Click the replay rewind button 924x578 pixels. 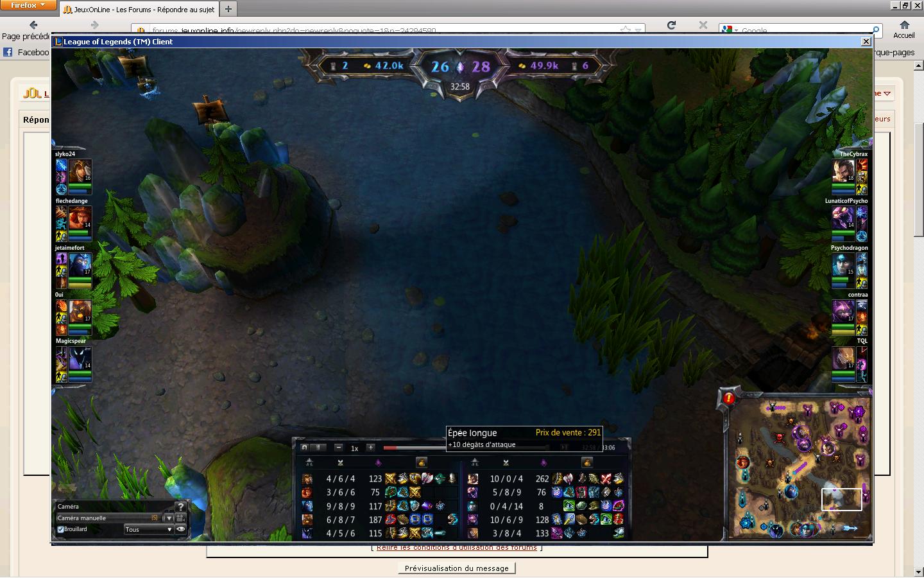pos(305,448)
